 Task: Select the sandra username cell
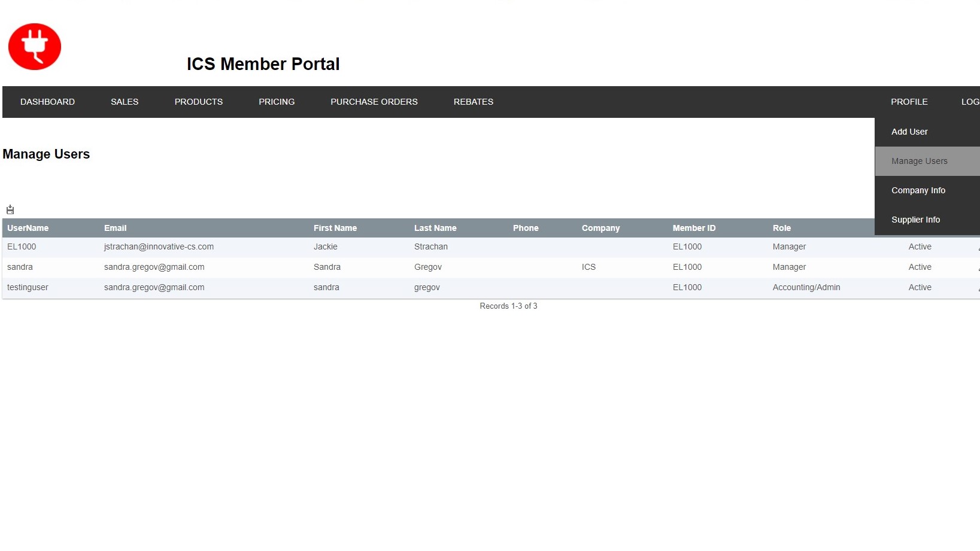point(20,267)
